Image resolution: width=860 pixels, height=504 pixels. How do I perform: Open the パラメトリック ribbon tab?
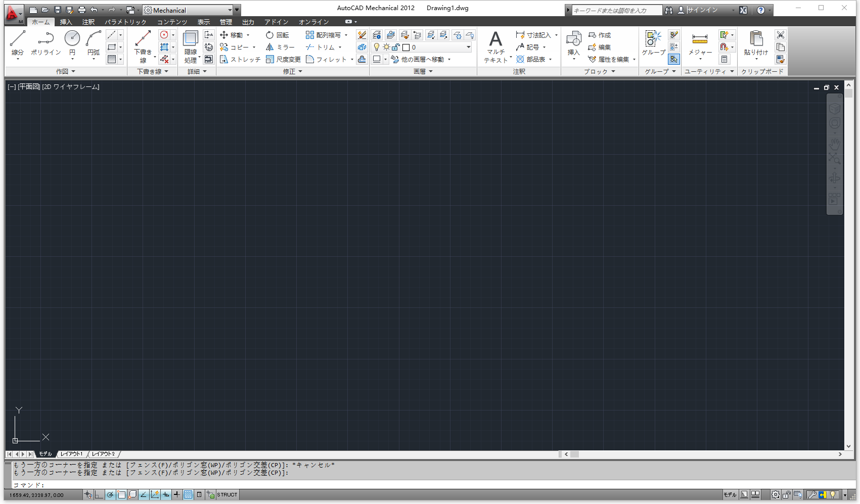[125, 22]
